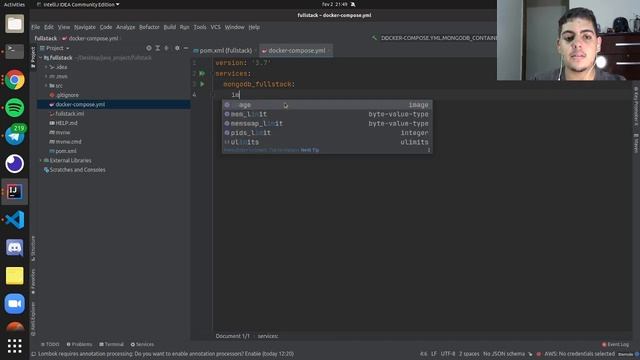Hide the Project tool window
Screen dimensions: 640x360
pos(186,48)
